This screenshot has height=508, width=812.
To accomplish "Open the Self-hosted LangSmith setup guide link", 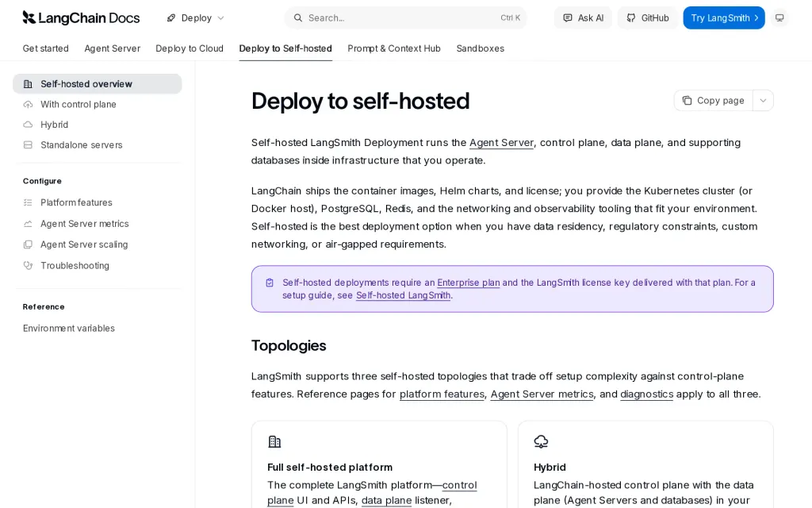I will [x=404, y=295].
